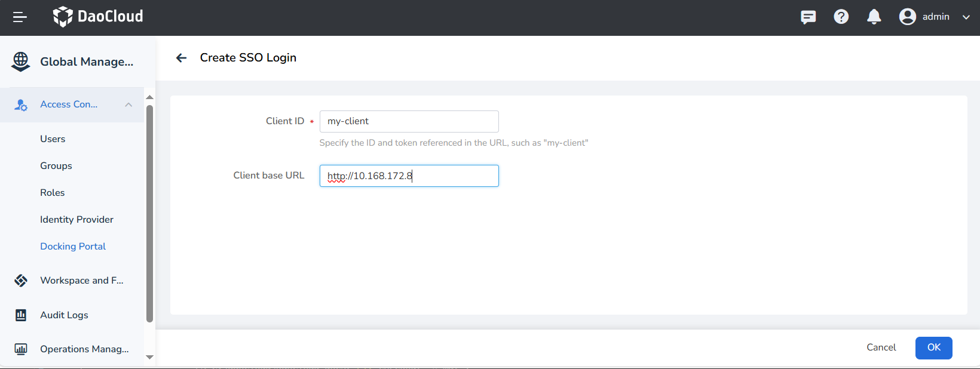Open the messages chat icon
Image resolution: width=980 pixels, height=369 pixels.
808,17
